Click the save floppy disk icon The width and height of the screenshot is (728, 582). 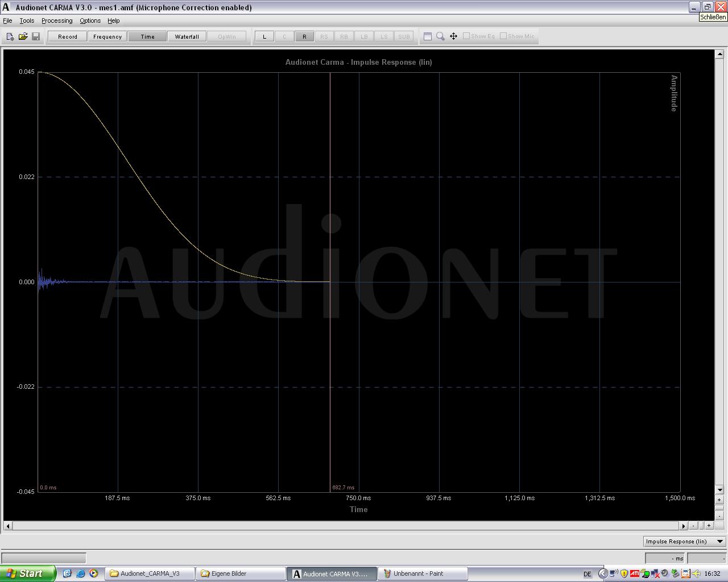(35, 36)
